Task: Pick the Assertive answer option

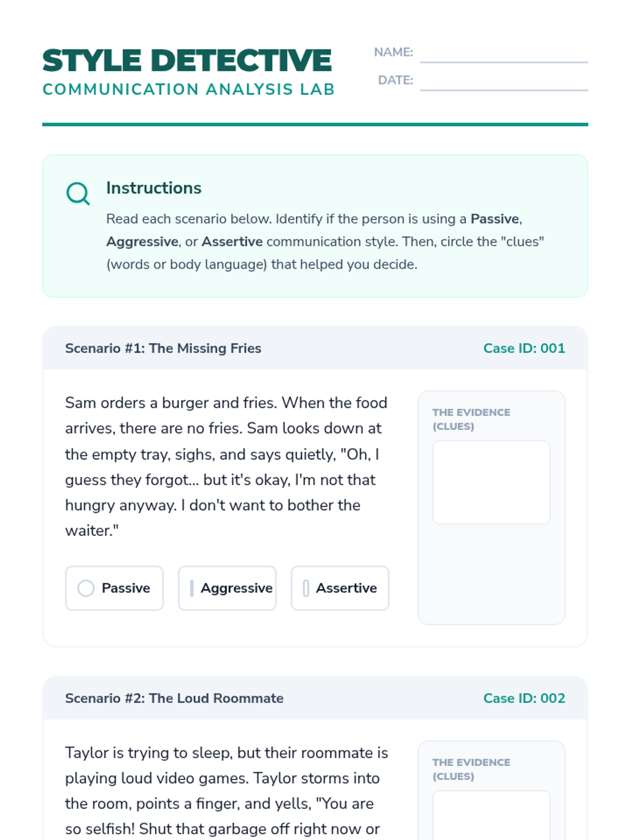Action: (x=340, y=588)
